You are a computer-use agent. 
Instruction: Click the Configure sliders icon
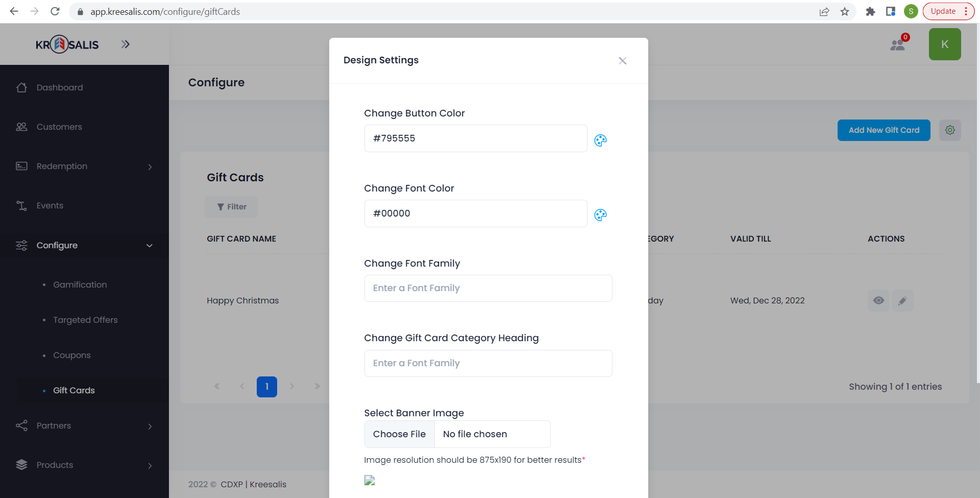pos(21,245)
